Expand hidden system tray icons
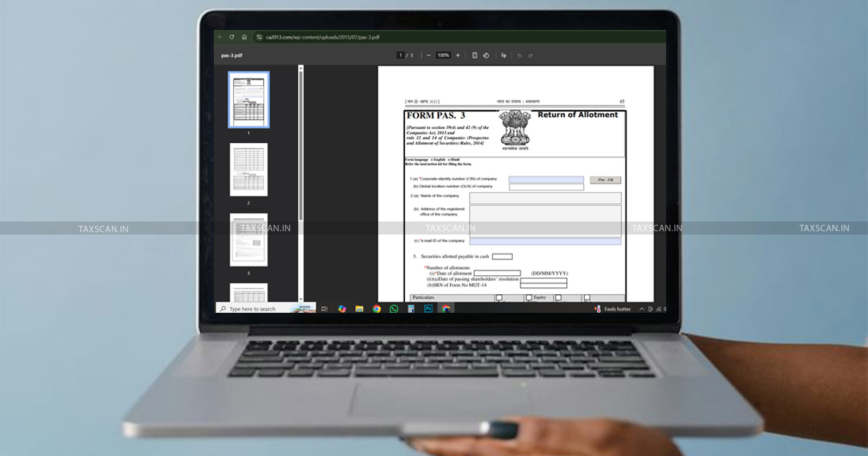This screenshot has width=868, height=456. click(x=642, y=309)
